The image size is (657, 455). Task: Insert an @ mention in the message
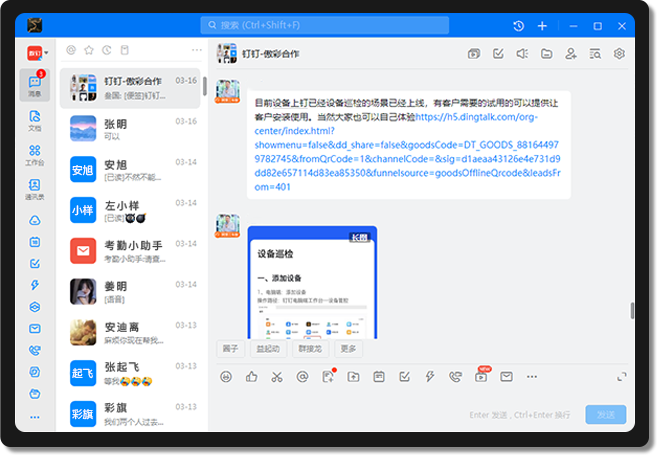point(302,377)
